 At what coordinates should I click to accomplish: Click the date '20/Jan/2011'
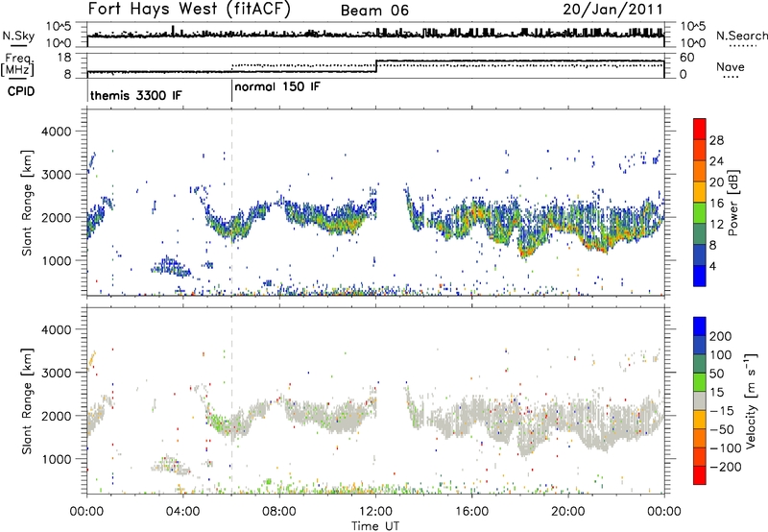[x=612, y=10]
